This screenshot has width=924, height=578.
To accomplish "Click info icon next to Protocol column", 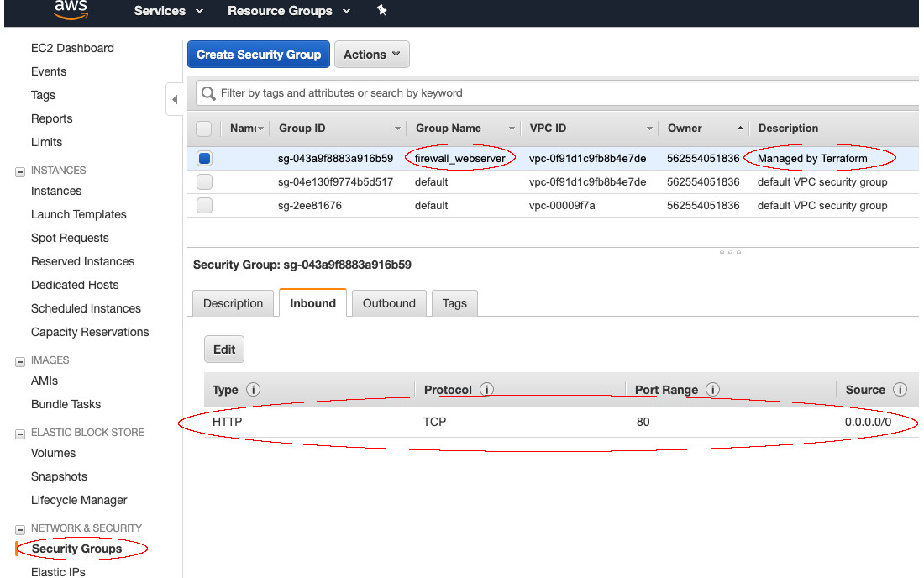I will click(486, 390).
